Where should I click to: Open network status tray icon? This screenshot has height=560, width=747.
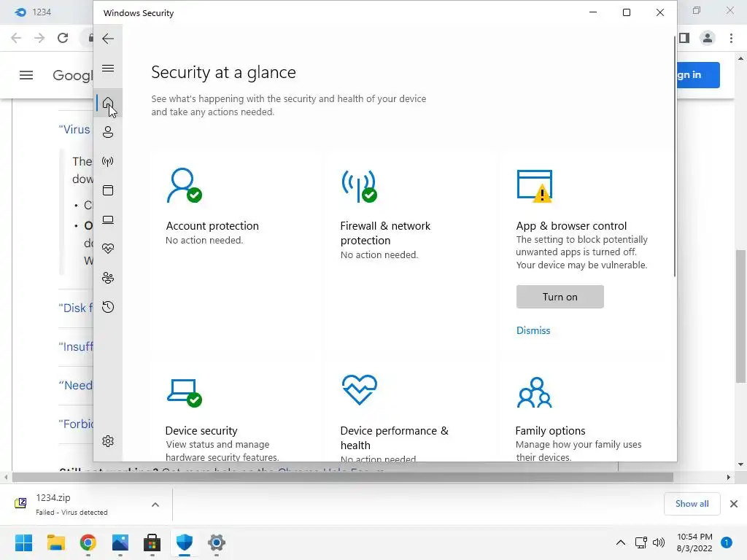pyautogui.click(x=640, y=542)
